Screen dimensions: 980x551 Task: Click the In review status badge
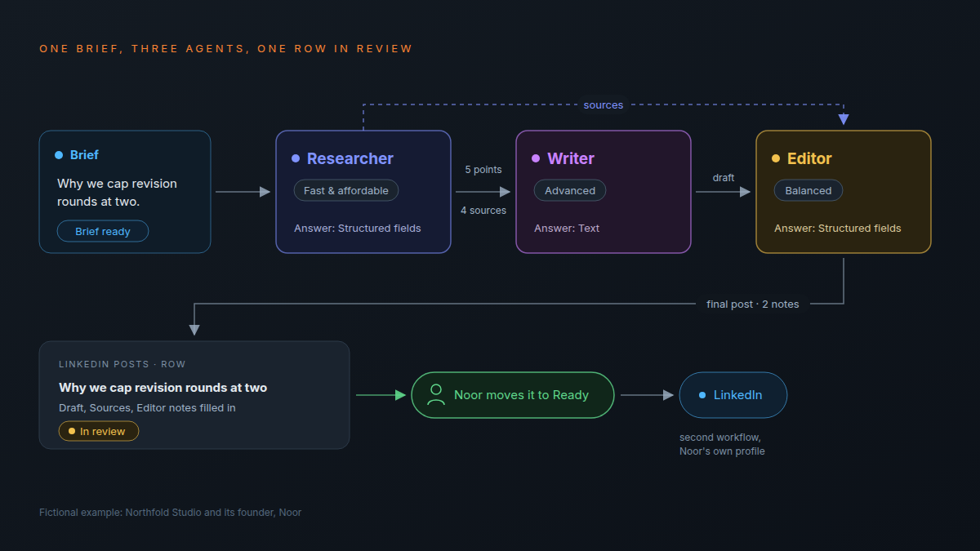(99, 431)
